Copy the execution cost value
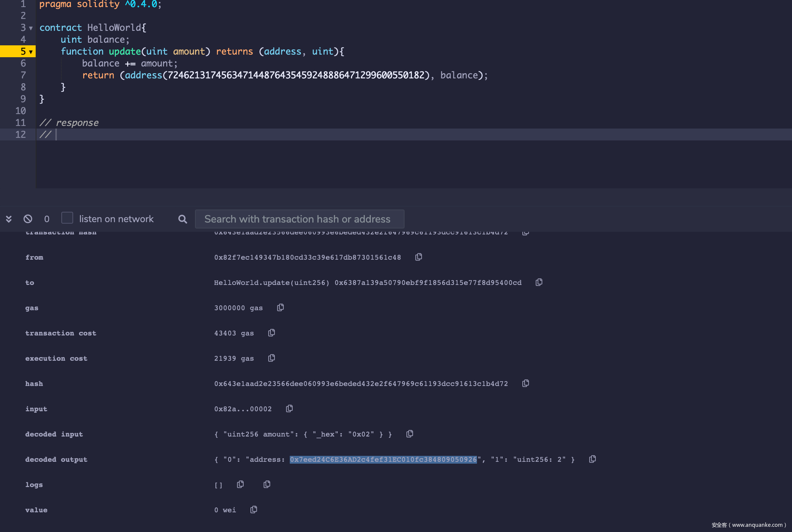 click(272, 358)
